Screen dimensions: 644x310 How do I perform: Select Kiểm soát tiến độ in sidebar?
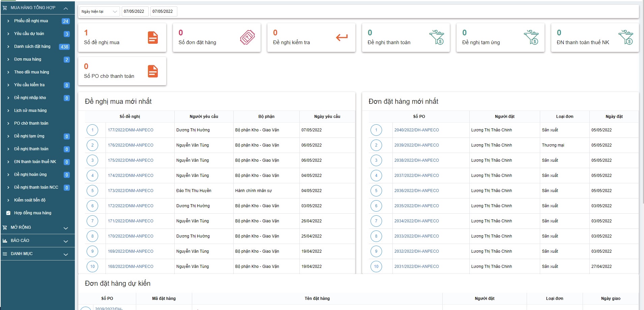pyautogui.click(x=30, y=200)
